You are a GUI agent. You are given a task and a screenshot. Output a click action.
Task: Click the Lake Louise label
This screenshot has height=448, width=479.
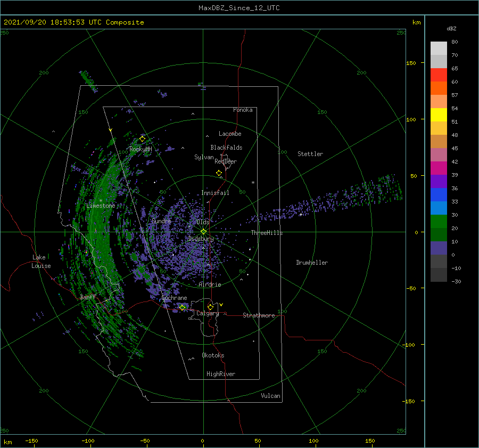pyautogui.click(x=41, y=262)
